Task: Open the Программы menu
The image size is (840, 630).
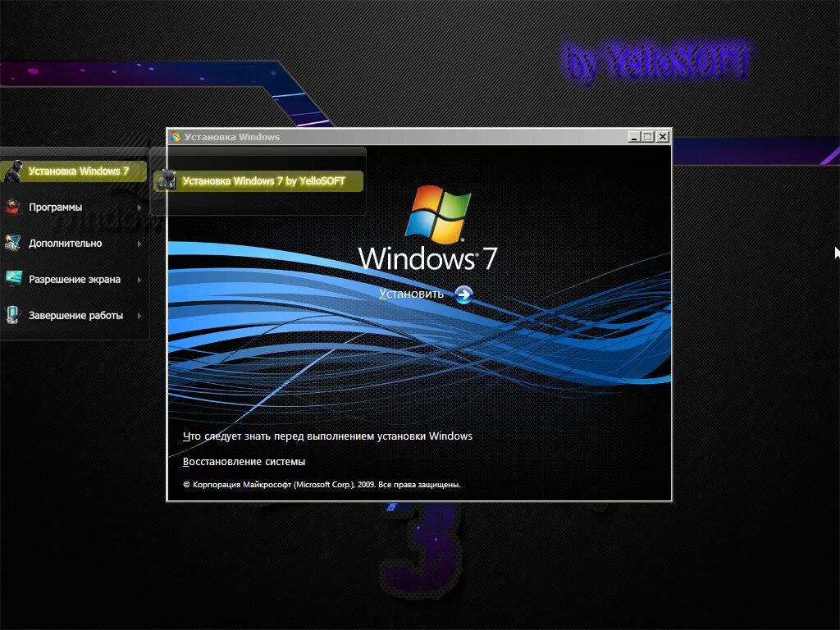Action: (74, 208)
